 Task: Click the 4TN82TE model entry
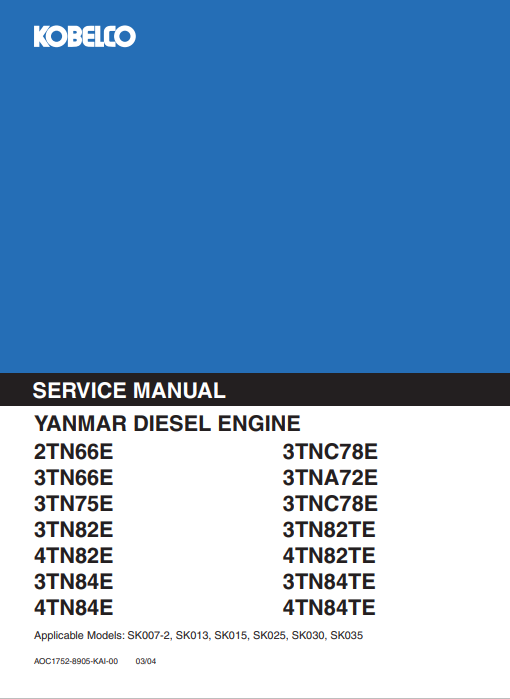(329, 555)
